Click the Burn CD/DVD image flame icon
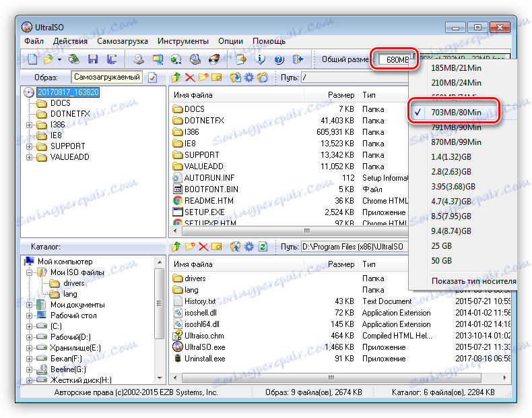Viewport: 532px width, 418px height. coord(213,59)
